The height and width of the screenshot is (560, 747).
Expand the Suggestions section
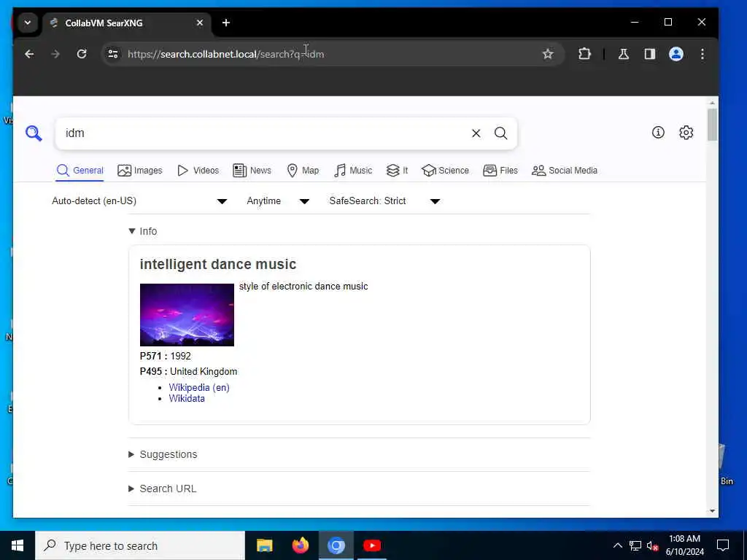tap(163, 454)
